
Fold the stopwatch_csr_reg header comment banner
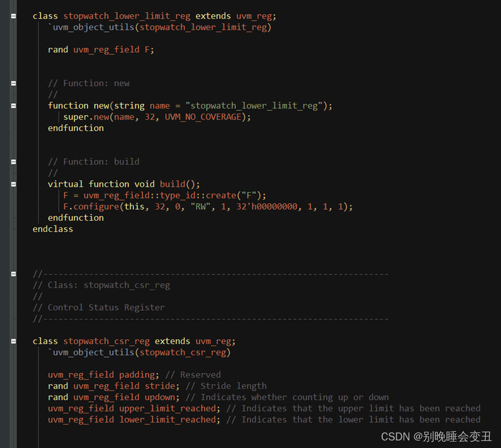(x=13, y=274)
